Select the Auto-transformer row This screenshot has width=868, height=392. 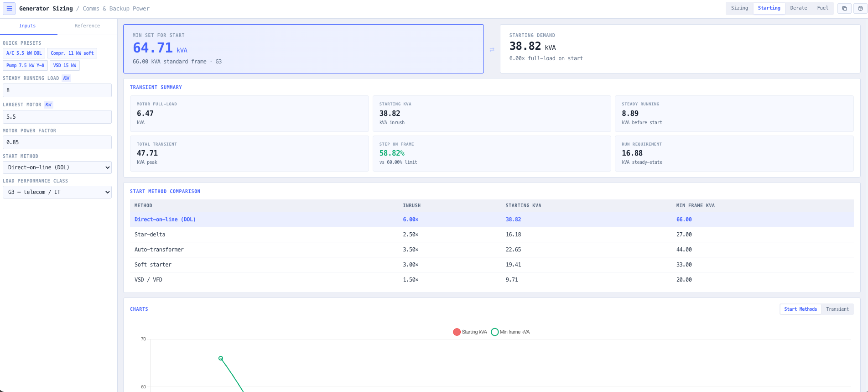(x=492, y=250)
